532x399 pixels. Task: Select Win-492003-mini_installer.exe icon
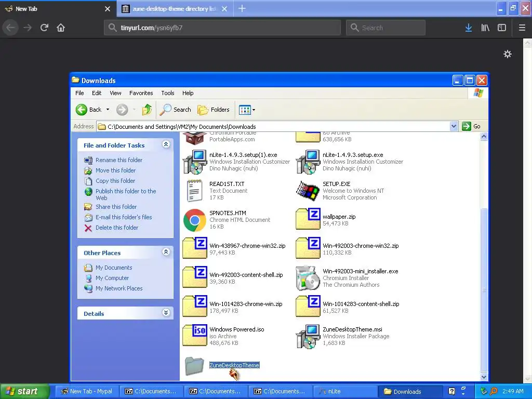click(308, 278)
